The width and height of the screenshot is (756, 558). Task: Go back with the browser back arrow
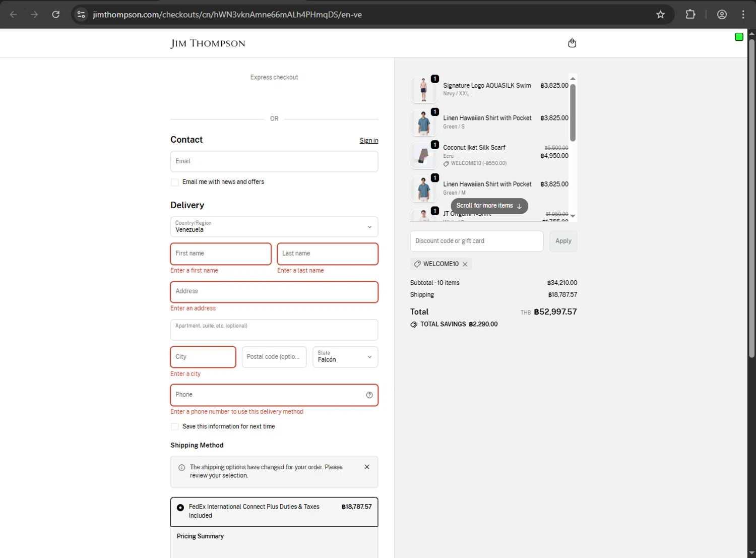(x=14, y=15)
